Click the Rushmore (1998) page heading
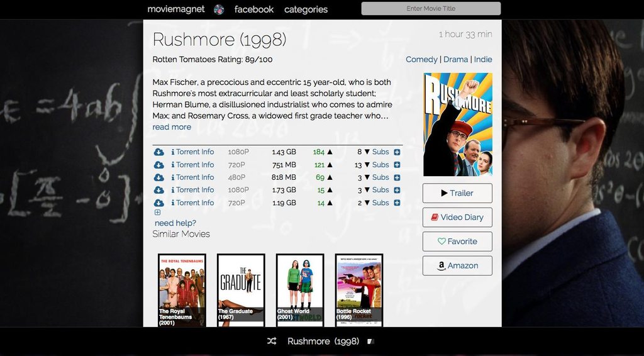 coord(219,40)
